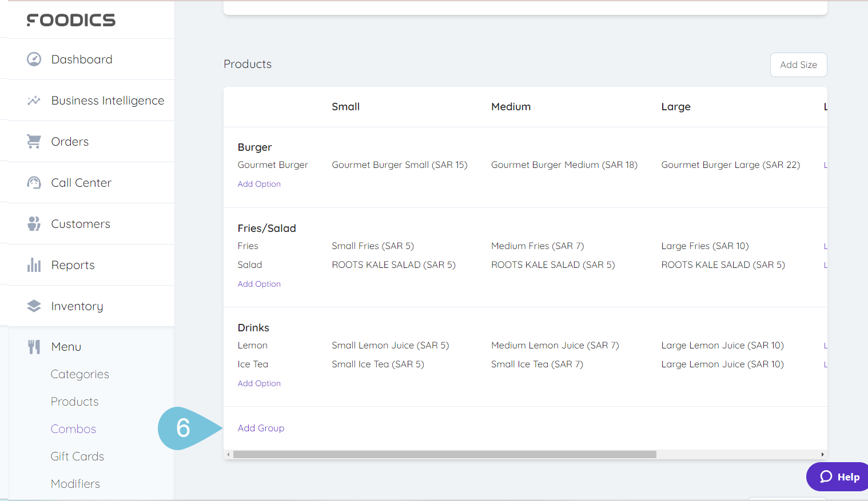This screenshot has width=868, height=501.
Task: Open the Modifiers page
Action: 75,483
